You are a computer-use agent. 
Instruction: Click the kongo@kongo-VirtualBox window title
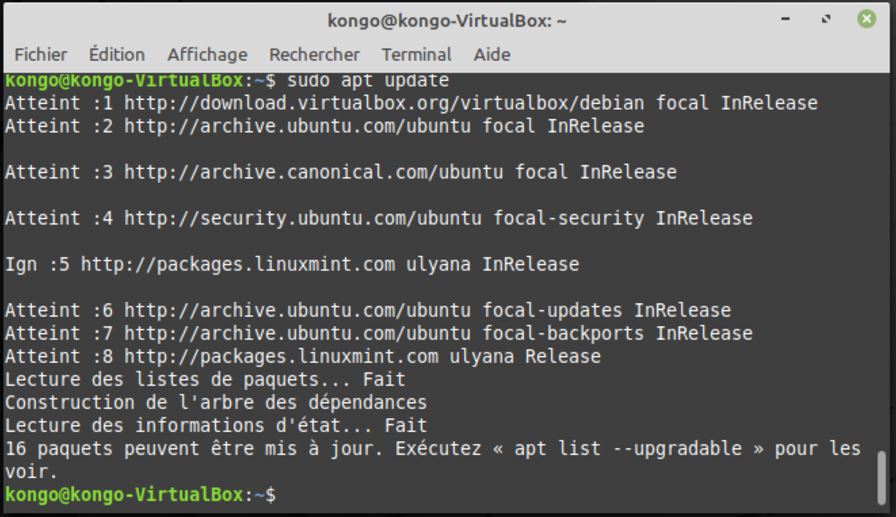point(447,20)
